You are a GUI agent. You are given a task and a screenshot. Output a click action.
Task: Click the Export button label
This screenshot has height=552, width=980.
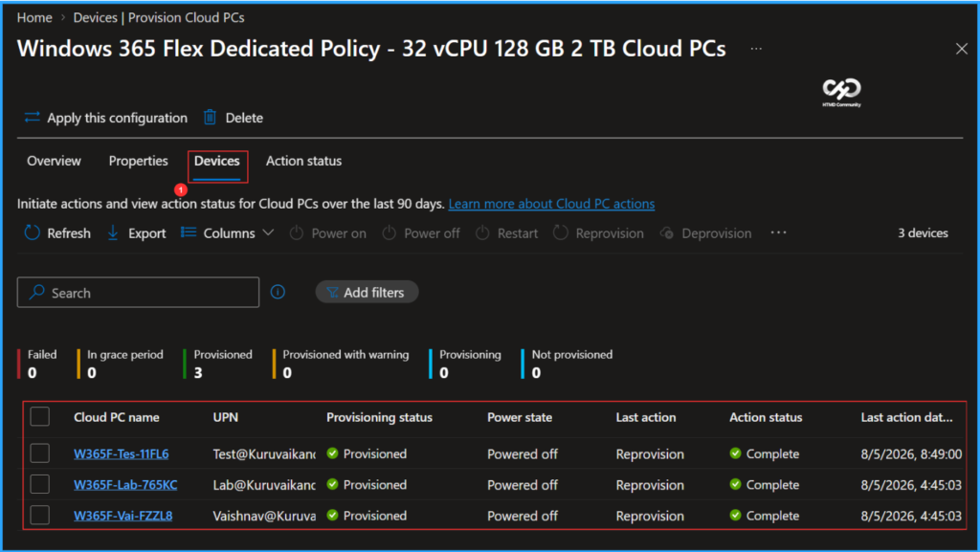146,232
